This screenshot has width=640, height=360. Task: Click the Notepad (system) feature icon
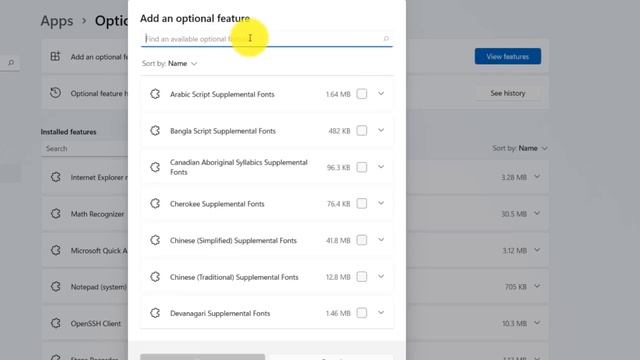click(x=56, y=287)
